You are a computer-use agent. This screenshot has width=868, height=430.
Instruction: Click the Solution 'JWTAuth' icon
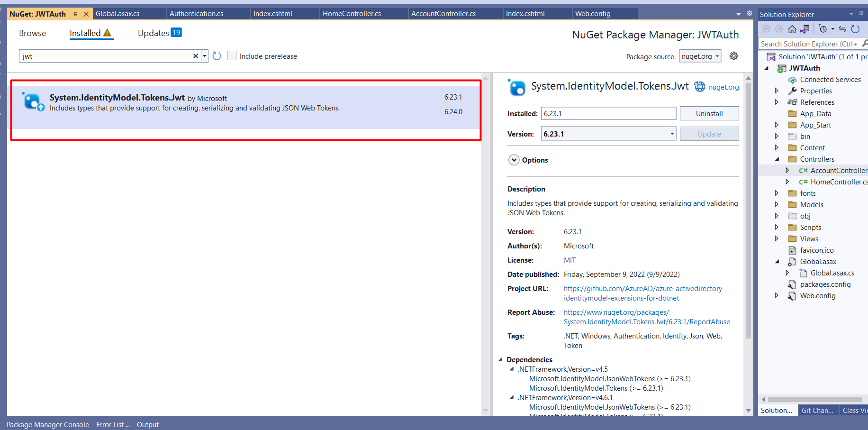(771, 57)
